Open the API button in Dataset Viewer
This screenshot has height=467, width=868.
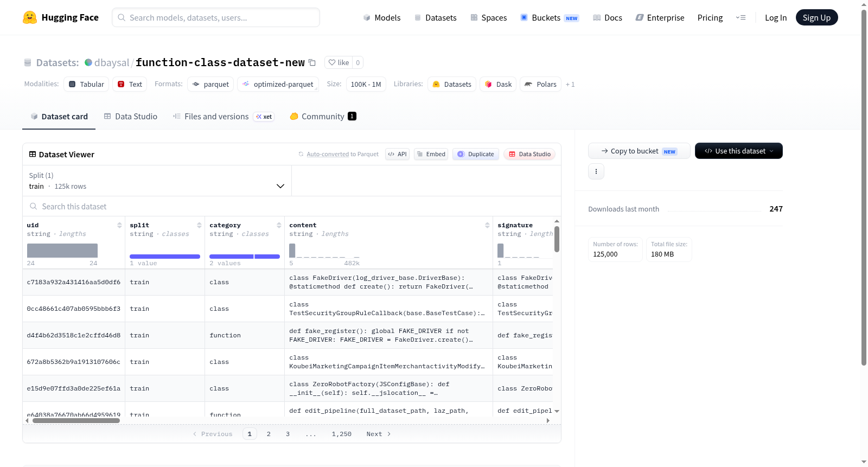[397, 154]
